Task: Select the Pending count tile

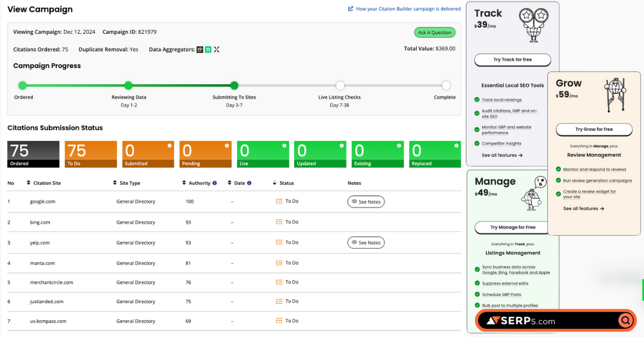Action: coord(206,155)
